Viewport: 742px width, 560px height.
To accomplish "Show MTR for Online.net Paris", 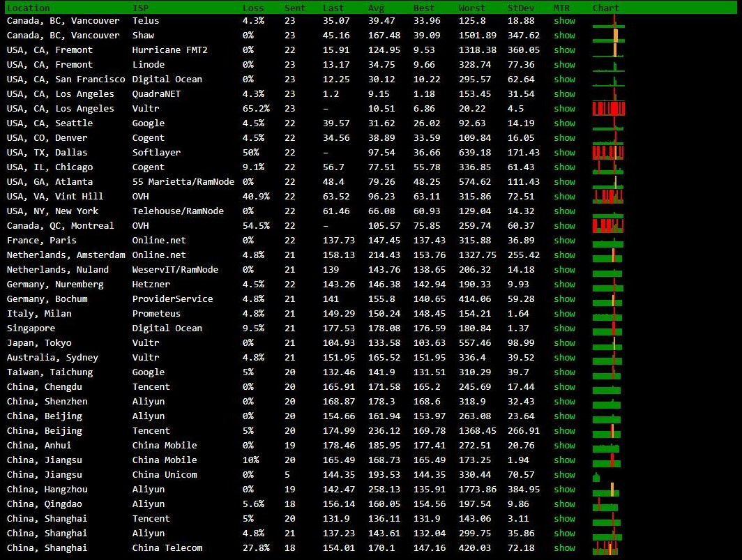I will [x=565, y=241].
